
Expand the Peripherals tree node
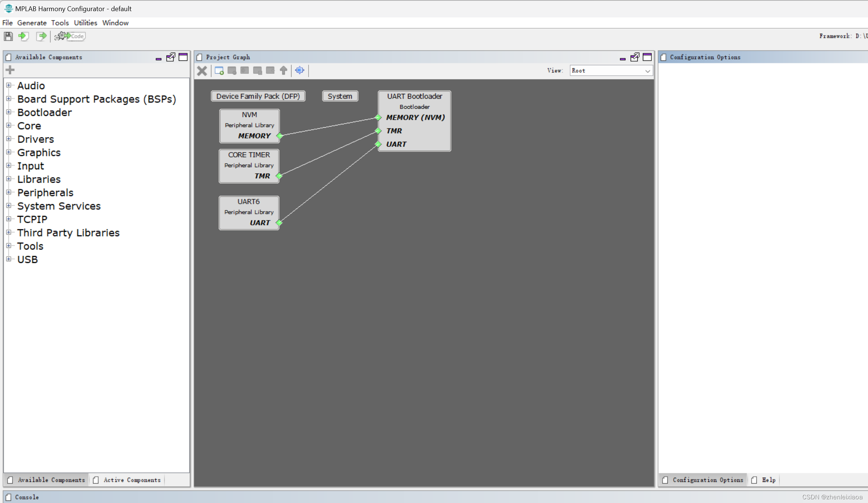[x=9, y=192]
